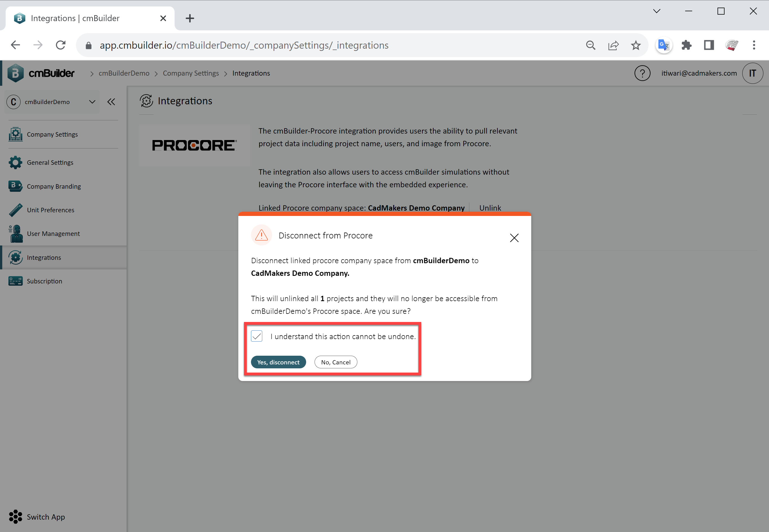Expand the cmBuilderDemo company dropdown
The height and width of the screenshot is (532, 769).
pos(92,102)
